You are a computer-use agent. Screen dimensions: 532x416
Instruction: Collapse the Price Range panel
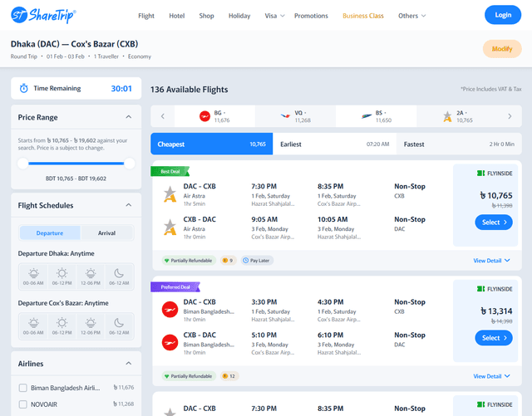[x=129, y=117]
